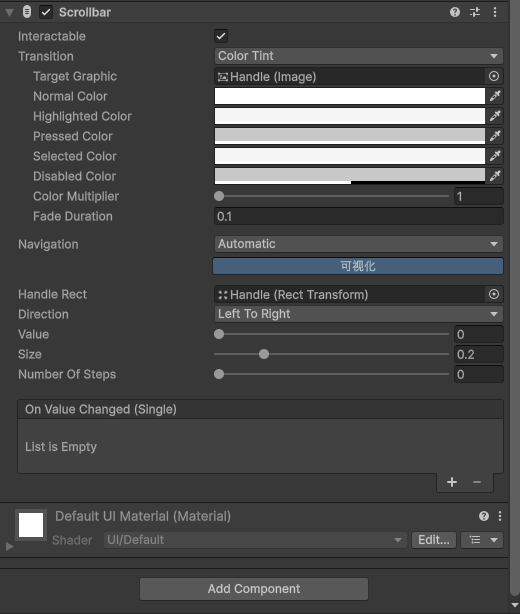520x614 pixels.
Task: Open Scrollbar component three-dot context menu
Action: 495,12
